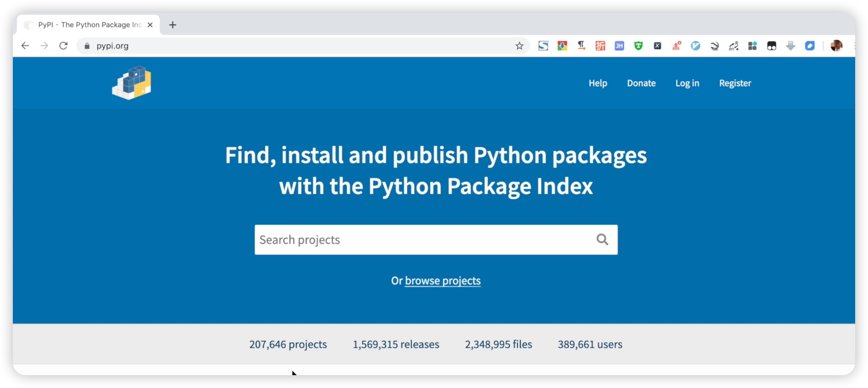Image resolution: width=868 pixels, height=388 pixels.
Task: Go back with the browser back arrow
Action: [x=25, y=46]
